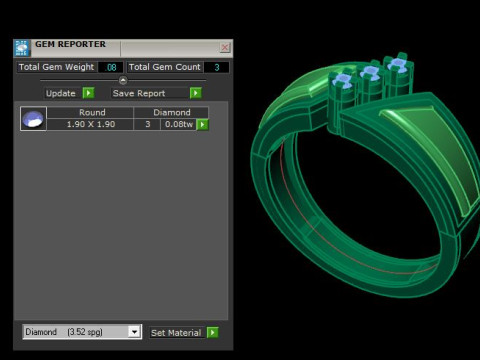Image resolution: width=480 pixels, height=360 pixels.
Task: Click the Gem Reporter logo icon
Action: click(22, 48)
